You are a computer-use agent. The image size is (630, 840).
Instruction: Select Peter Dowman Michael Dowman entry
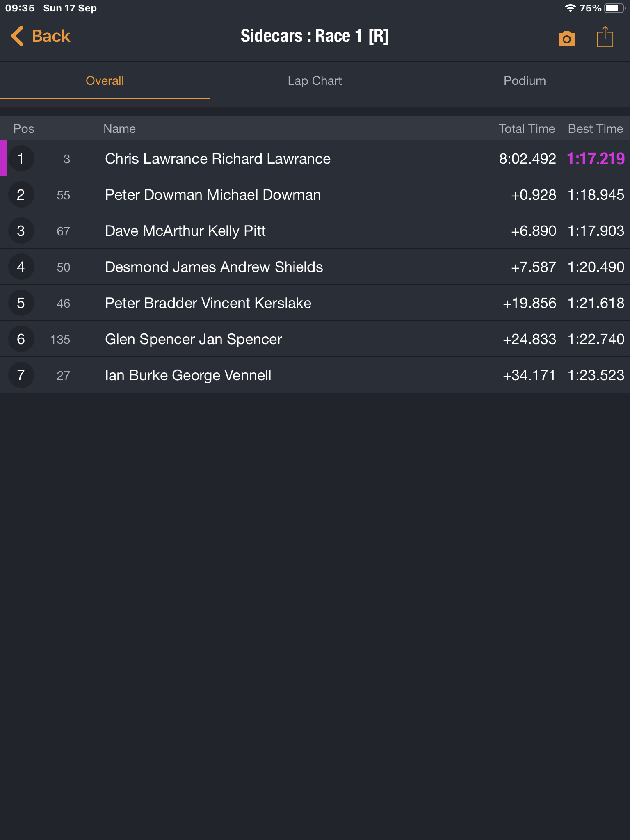(315, 195)
